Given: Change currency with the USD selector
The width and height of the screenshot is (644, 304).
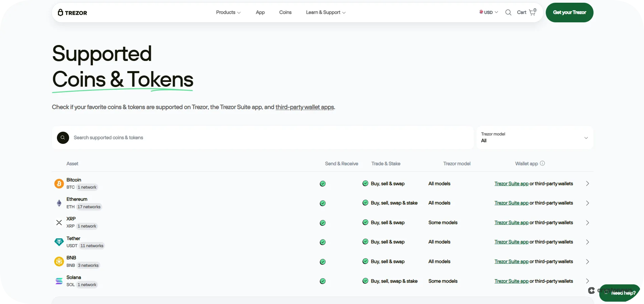Looking at the screenshot, I should [x=489, y=13].
